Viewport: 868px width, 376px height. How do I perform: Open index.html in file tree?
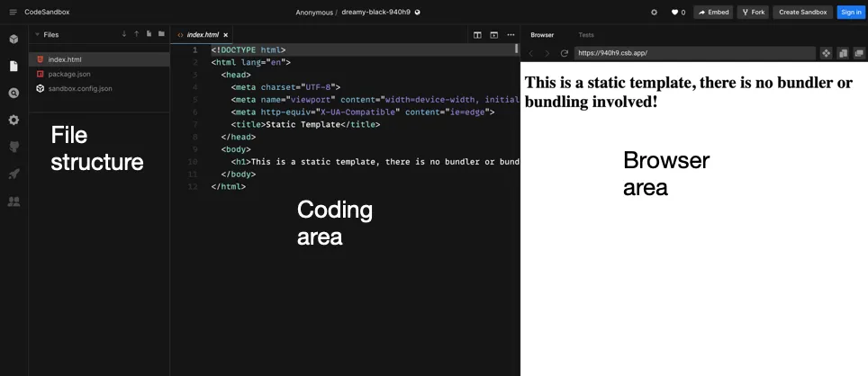coord(99,59)
